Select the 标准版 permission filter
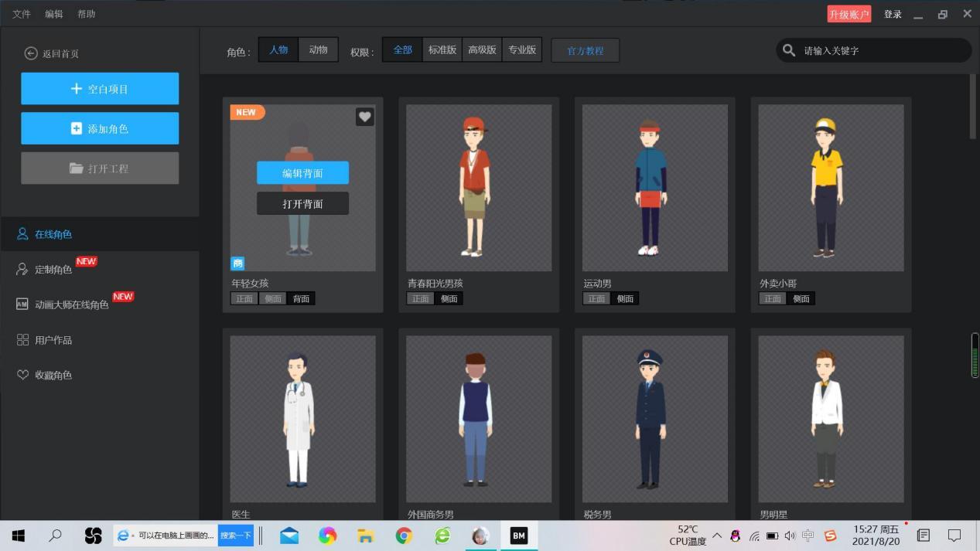Screen dimensions: 980x551 [442, 49]
